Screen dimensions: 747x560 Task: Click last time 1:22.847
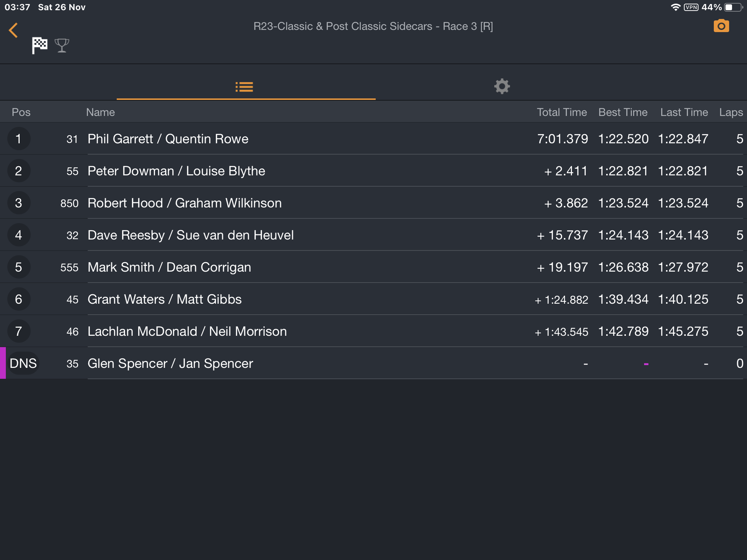pos(683,139)
